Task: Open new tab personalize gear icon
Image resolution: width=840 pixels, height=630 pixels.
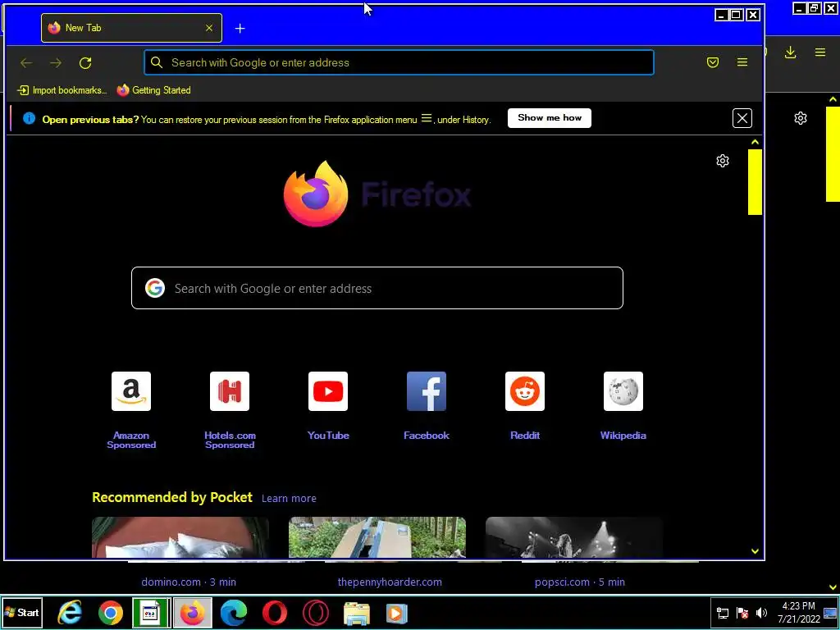Action: [x=723, y=161]
